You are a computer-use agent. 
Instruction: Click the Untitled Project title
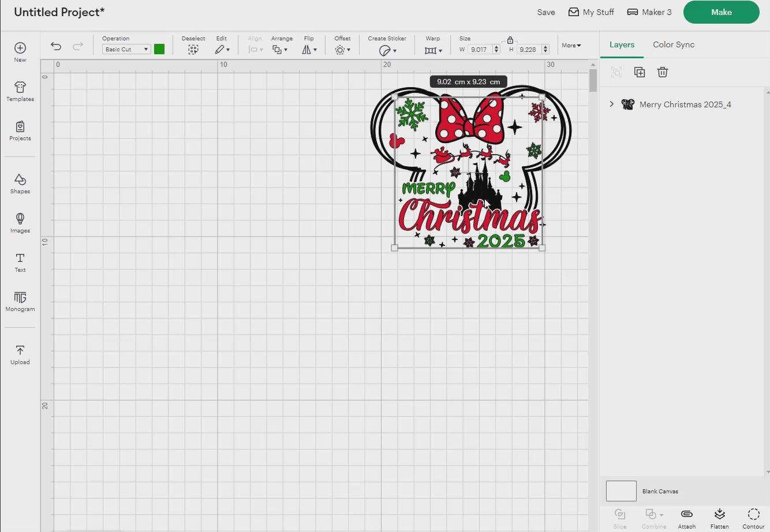(59, 12)
